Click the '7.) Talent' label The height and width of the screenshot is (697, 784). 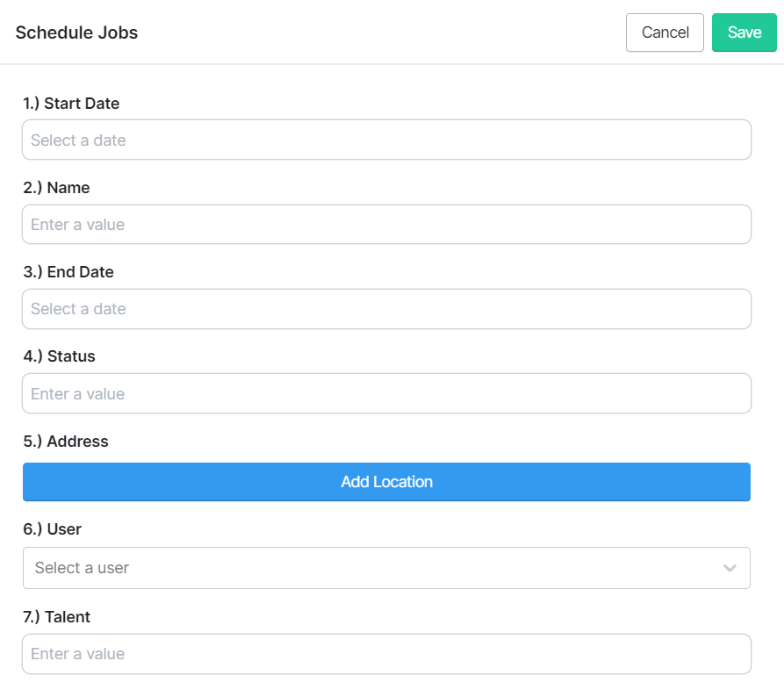[56, 617]
